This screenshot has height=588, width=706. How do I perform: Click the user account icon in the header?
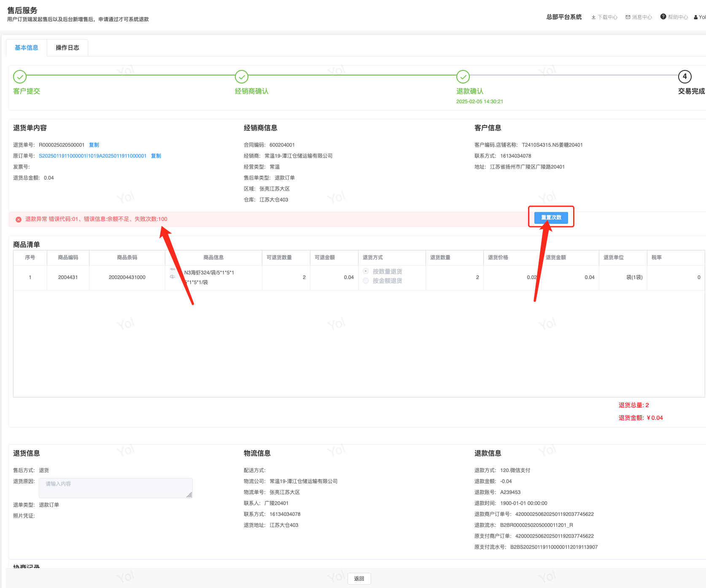pos(696,17)
